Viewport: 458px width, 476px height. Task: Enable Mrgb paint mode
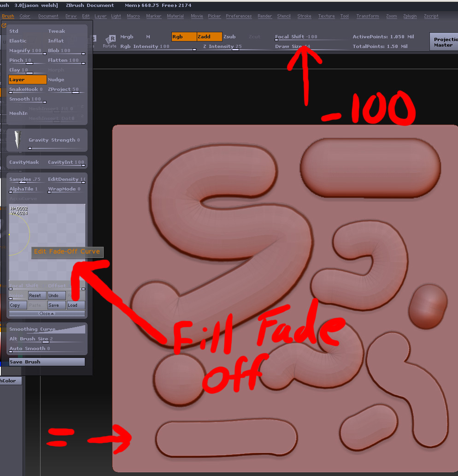pos(126,36)
